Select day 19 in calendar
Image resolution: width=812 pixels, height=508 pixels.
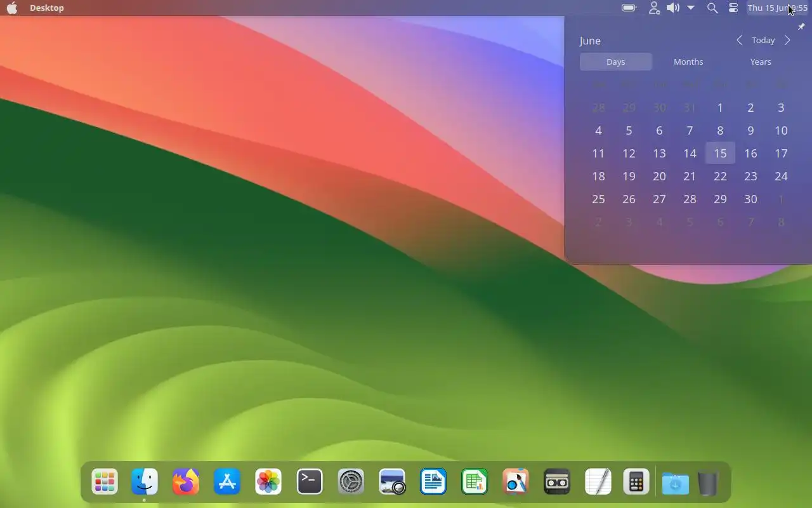(629, 176)
